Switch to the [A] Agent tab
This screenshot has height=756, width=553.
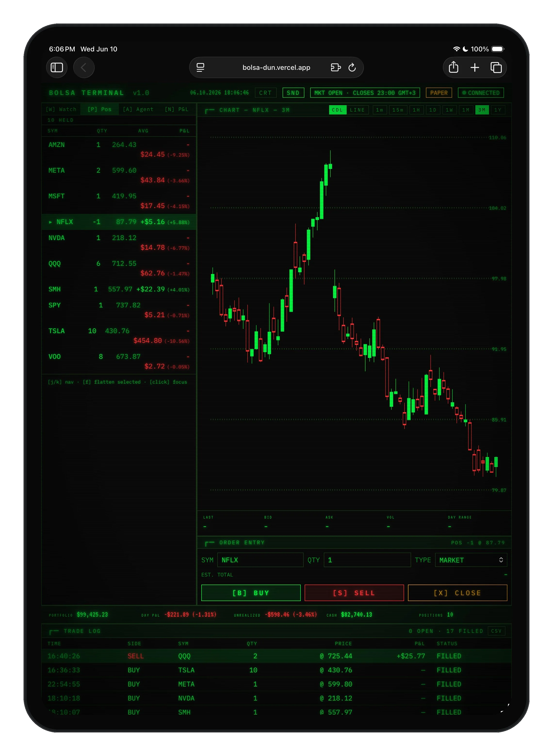point(138,109)
